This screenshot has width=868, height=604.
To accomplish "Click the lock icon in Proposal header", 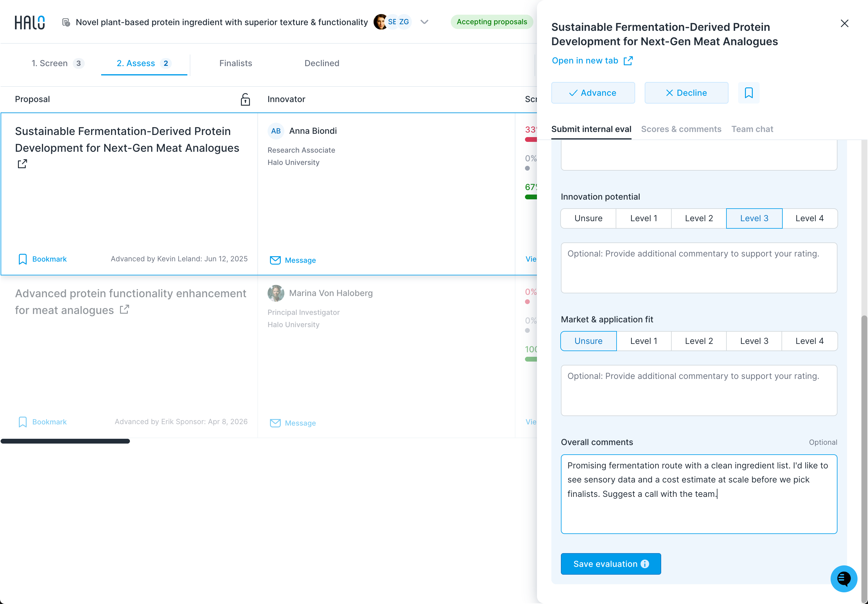I will pyautogui.click(x=245, y=99).
